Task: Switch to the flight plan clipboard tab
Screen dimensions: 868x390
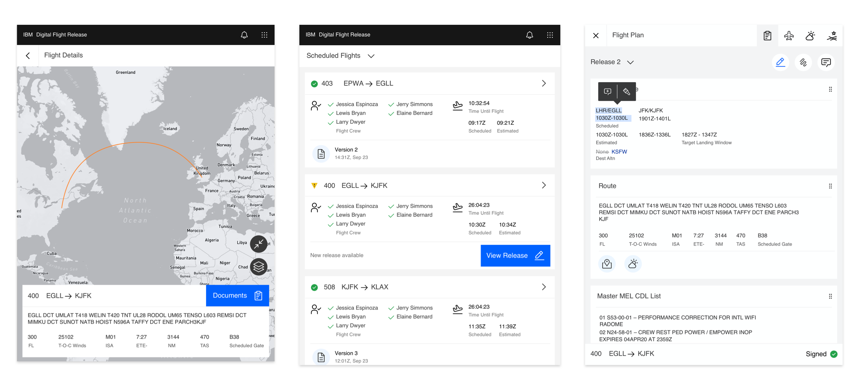Action: (x=767, y=35)
